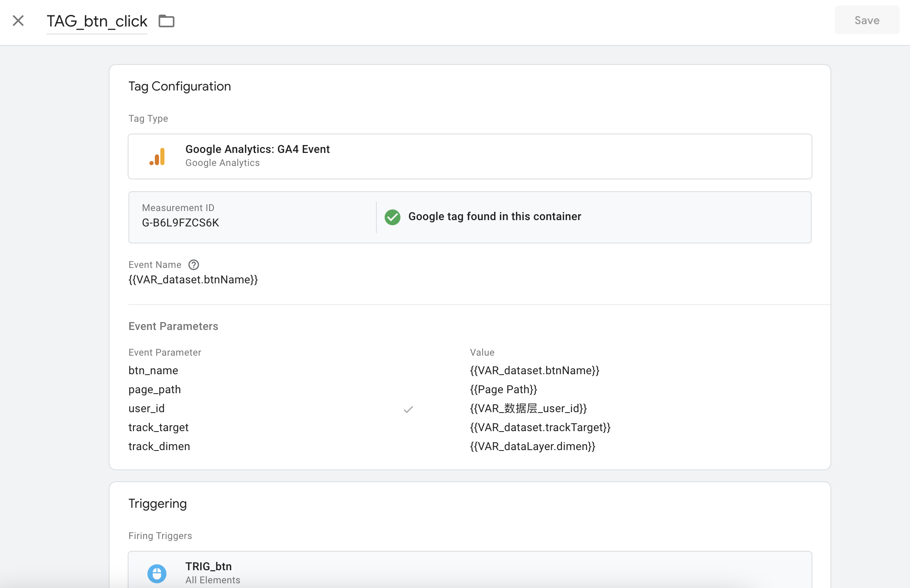Screen dimensions: 910x588
Task: Click the TRIG_btn mouse-click trigger icon
Action: click(157, 574)
